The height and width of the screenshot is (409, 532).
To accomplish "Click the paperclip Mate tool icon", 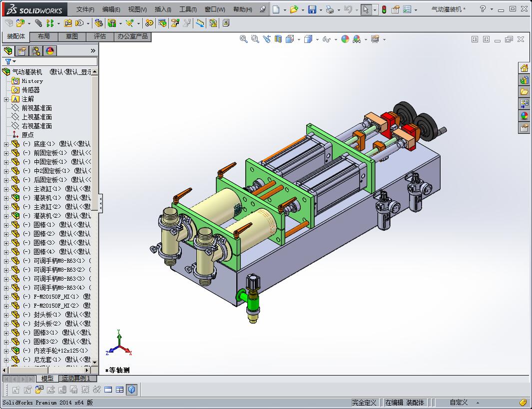I will 39,23.
